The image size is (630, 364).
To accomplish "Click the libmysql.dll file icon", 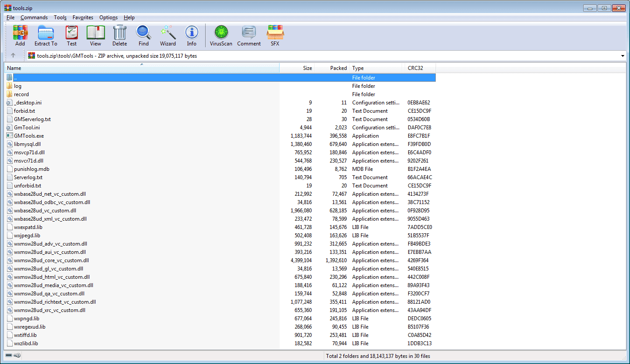I will click(x=10, y=144).
